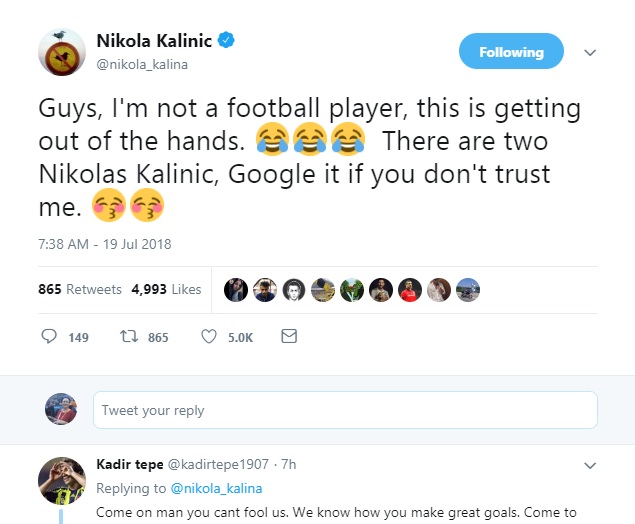The width and height of the screenshot is (635, 524).
Task: Click the last liker's avatar
Action: [x=467, y=289]
